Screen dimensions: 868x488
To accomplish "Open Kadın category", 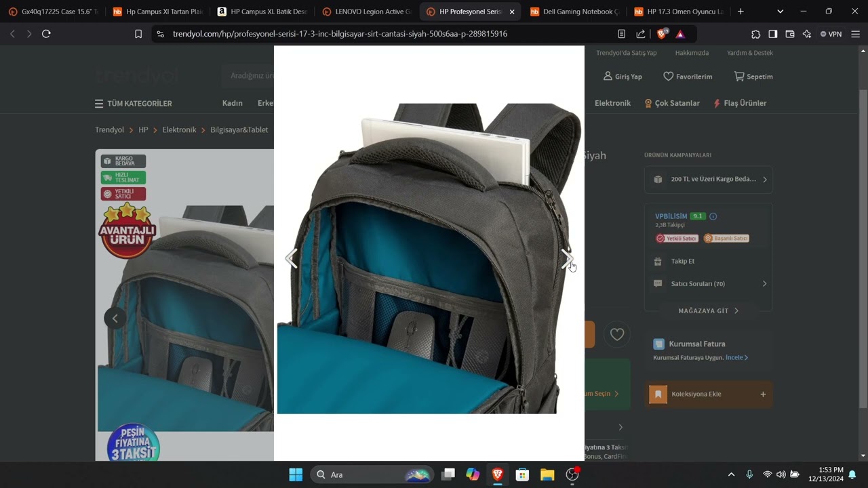I will (233, 103).
